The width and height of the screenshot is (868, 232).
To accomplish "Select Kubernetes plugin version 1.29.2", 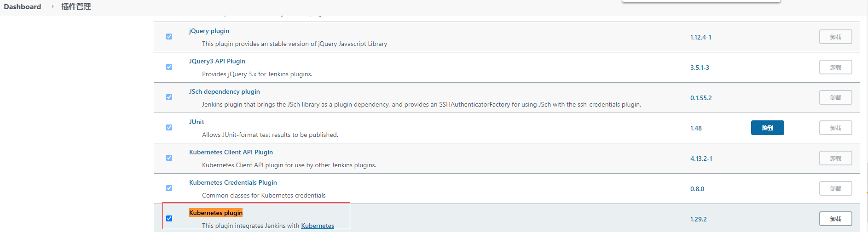I will 698,219.
